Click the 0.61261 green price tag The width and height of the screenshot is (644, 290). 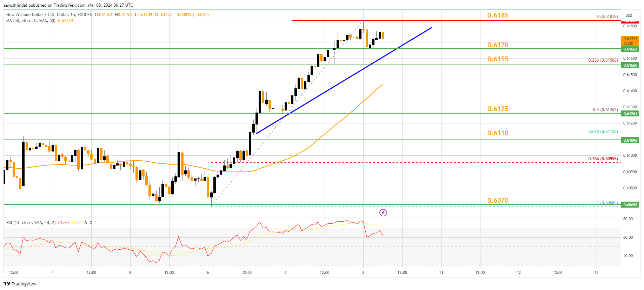point(630,114)
